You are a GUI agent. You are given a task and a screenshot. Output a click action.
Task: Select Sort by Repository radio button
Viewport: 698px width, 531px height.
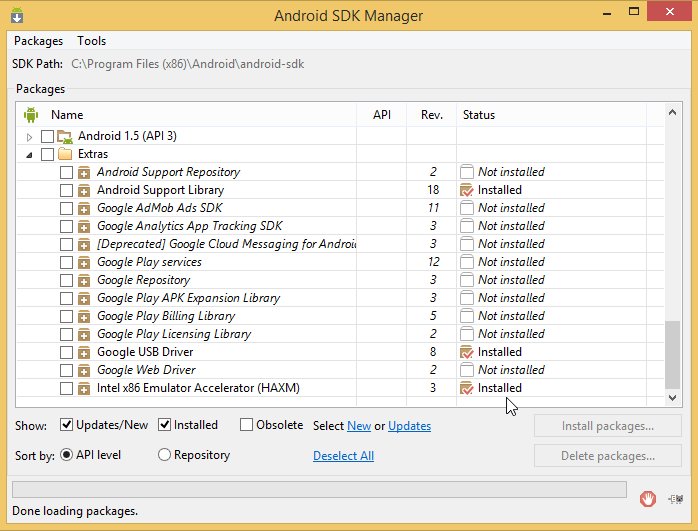tap(164, 454)
